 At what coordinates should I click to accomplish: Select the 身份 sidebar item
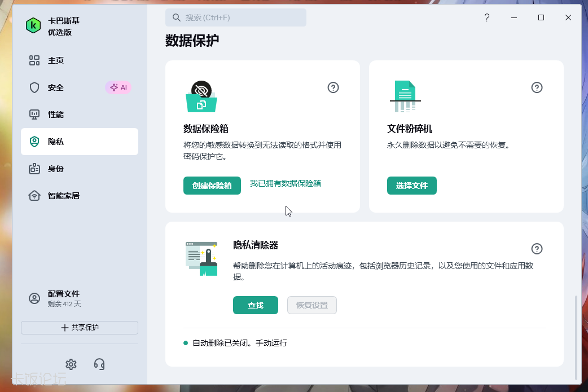click(x=80, y=169)
